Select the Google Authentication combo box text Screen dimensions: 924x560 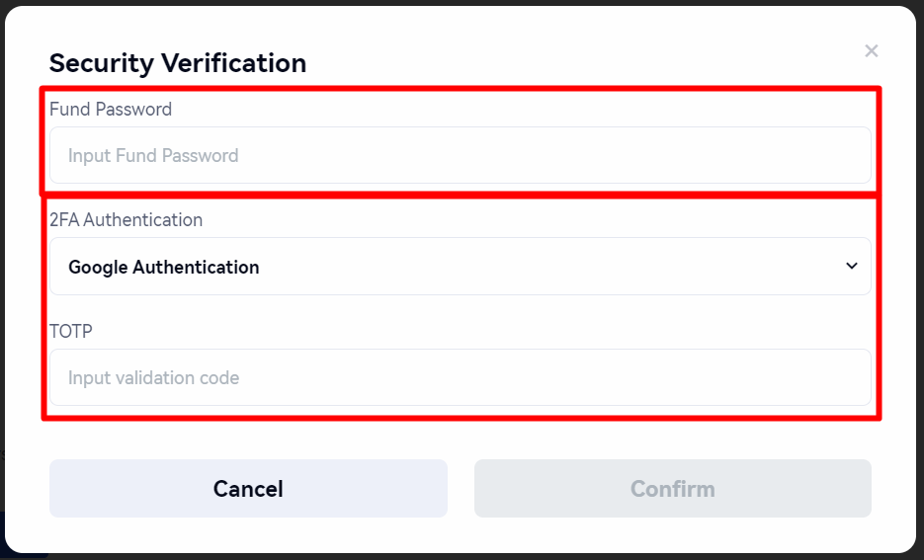164,267
